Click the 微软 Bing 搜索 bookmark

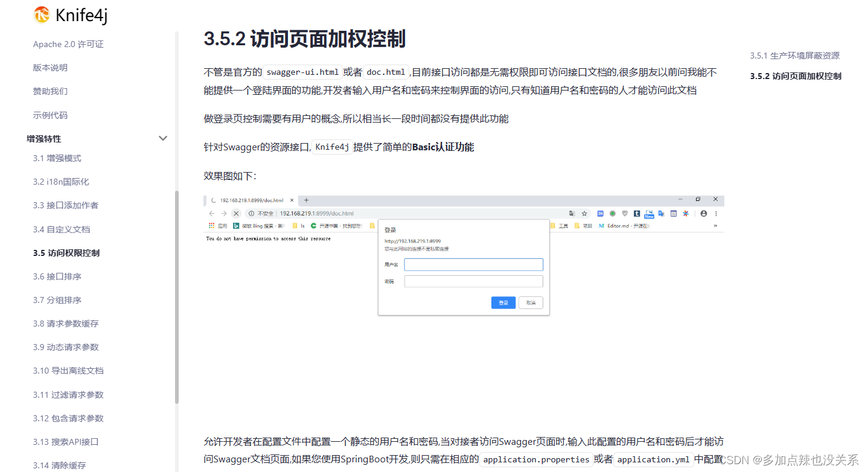tap(258, 226)
